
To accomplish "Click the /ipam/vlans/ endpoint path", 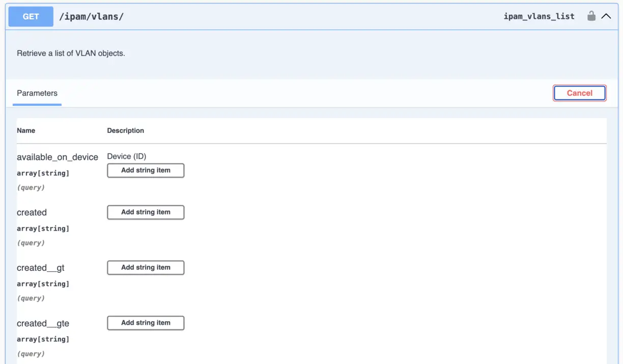I will [91, 17].
